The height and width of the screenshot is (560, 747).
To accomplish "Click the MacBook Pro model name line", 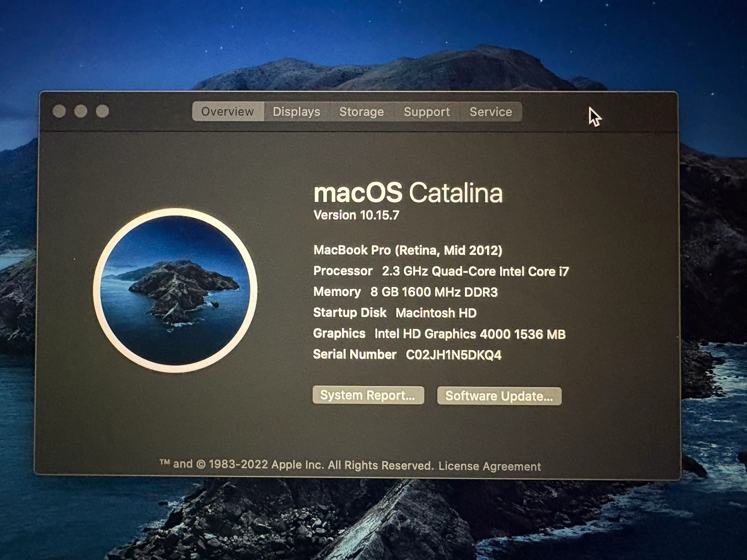I will coord(407,250).
